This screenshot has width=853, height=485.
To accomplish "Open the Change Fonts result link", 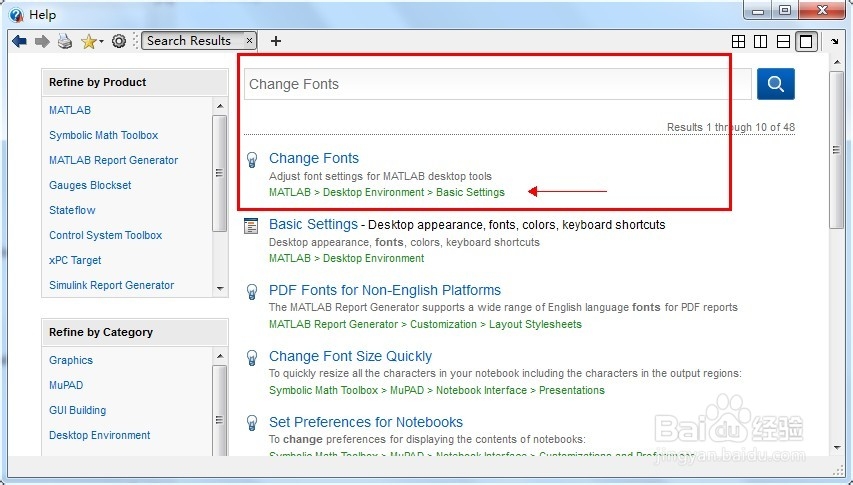I will 314,158.
